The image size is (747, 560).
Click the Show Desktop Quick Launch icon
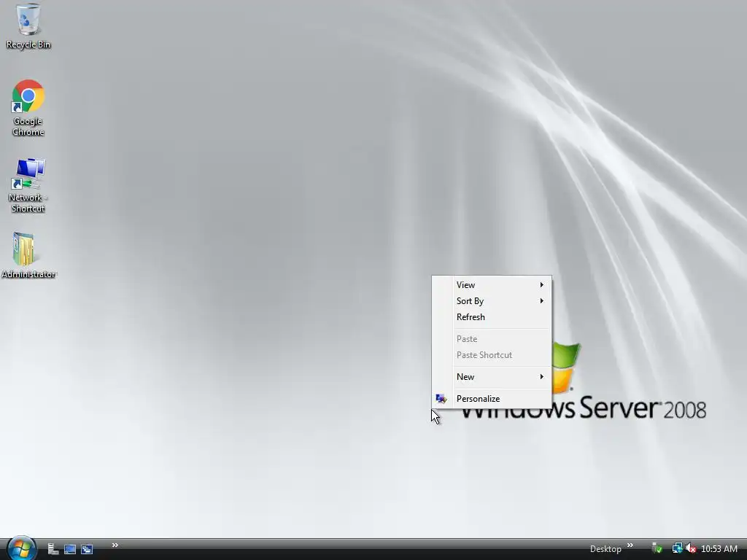pyautogui.click(x=70, y=549)
